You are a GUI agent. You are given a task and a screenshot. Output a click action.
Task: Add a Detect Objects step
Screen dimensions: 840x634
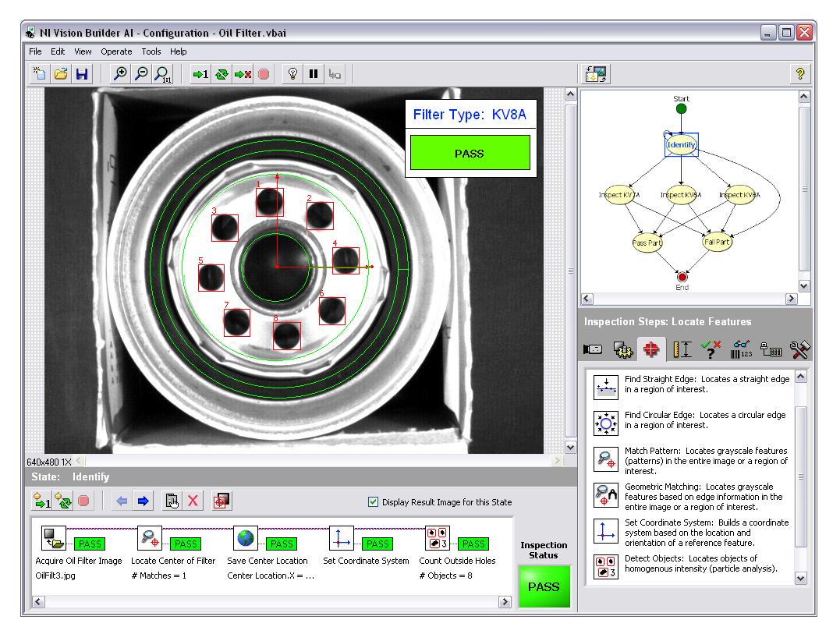click(692, 565)
